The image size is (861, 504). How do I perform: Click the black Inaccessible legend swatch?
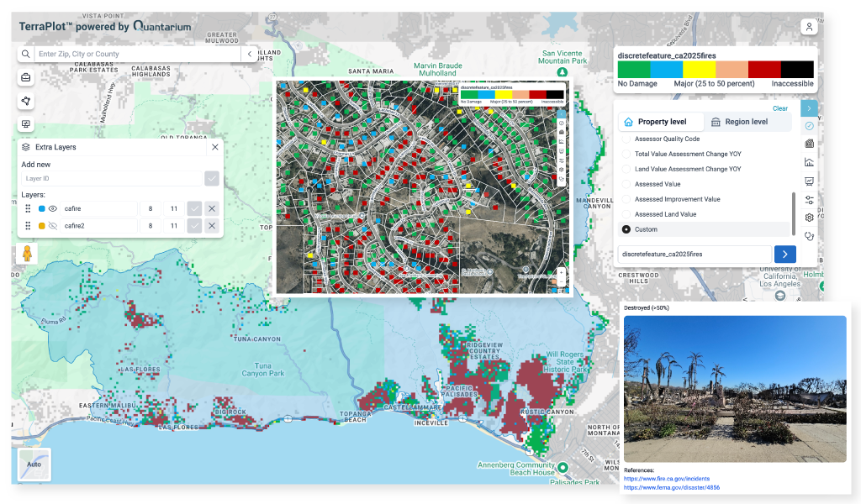797,70
